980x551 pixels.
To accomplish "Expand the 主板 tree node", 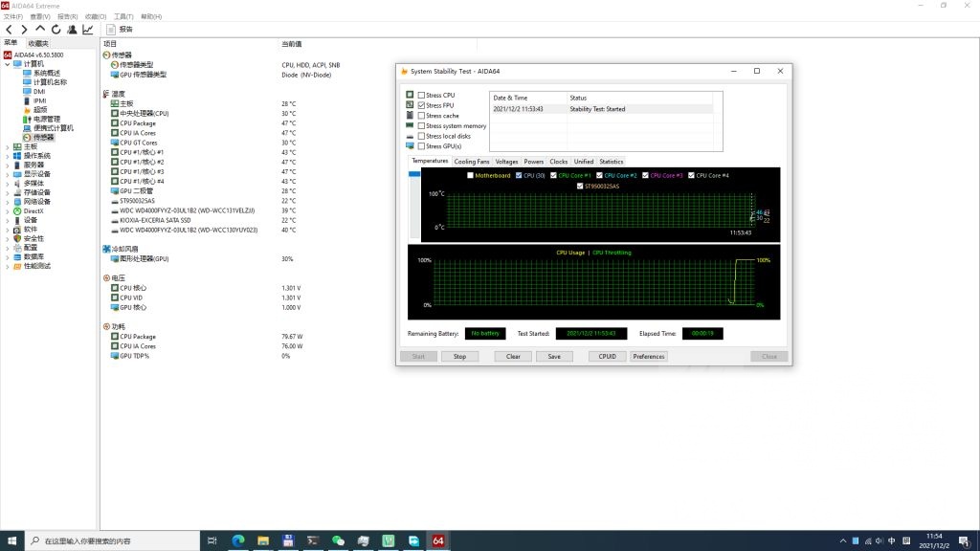I will point(8,146).
